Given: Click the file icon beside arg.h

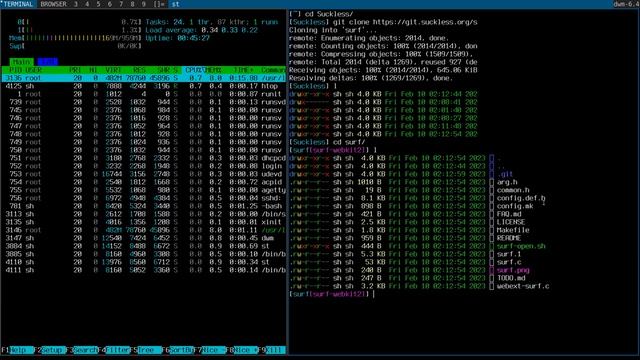Looking at the screenshot, I should point(491,182).
